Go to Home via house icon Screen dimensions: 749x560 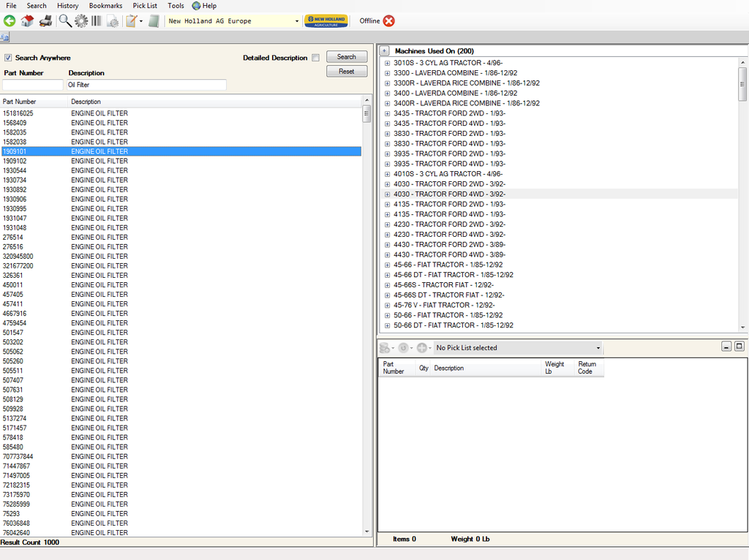(28, 21)
